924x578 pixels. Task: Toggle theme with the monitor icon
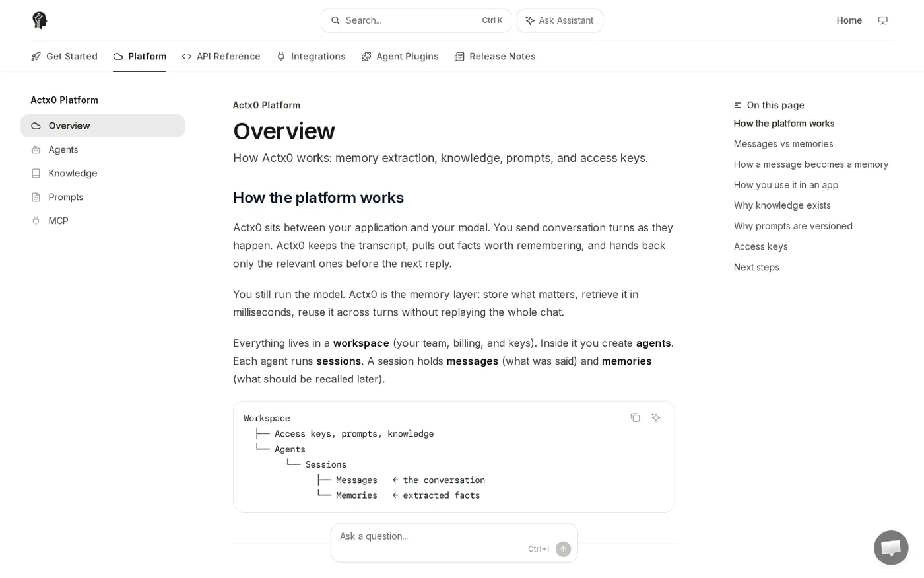point(882,20)
